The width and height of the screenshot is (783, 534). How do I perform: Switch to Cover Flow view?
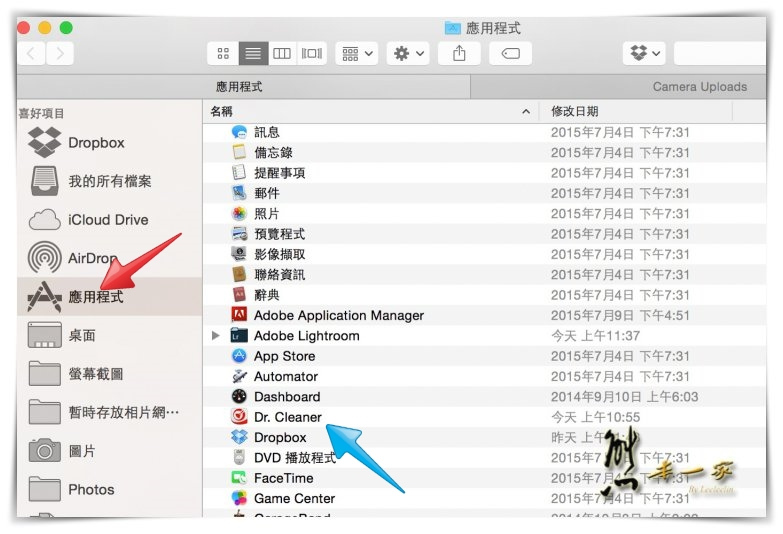pos(312,53)
